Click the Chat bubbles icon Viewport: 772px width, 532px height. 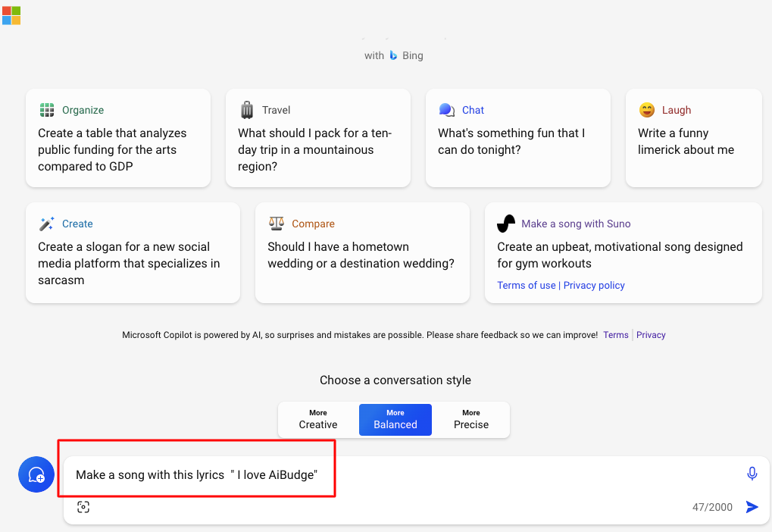[446, 110]
